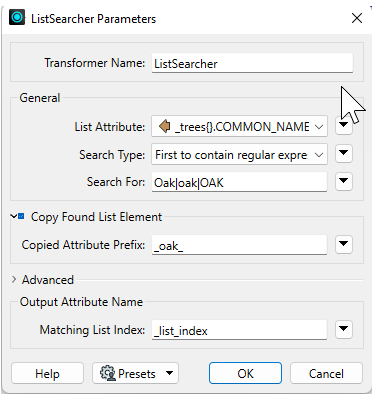The height and width of the screenshot is (395, 372).
Task: Open the Presets dropdown arrow
Action: pos(169,373)
